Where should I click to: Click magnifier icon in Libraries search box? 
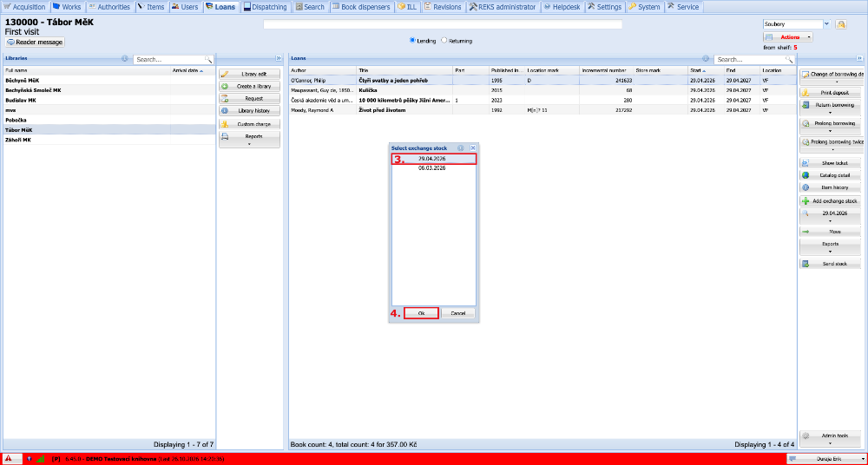pyautogui.click(x=208, y=59)
